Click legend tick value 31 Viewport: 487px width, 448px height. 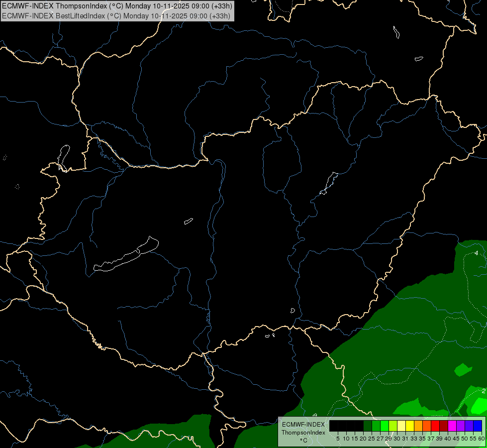[x=405, y=439]
